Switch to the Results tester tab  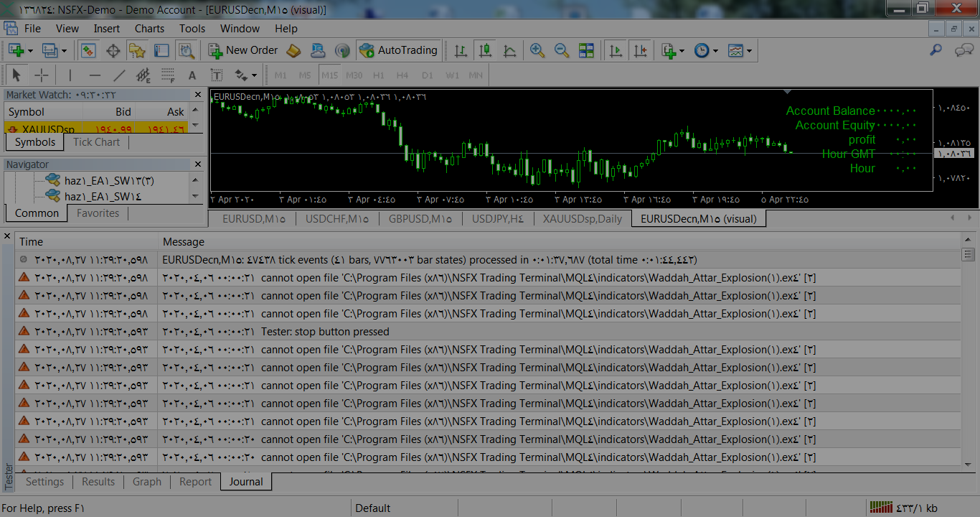click(x=98, y=482)
